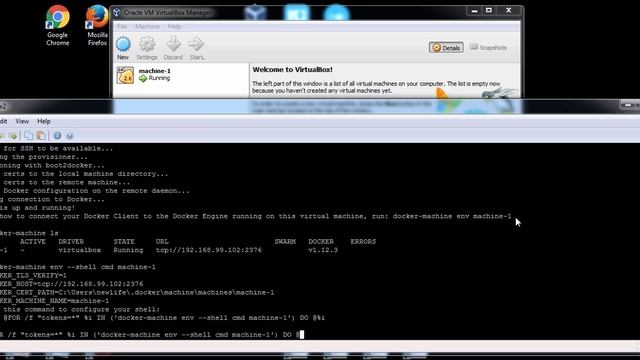Select machine-1 name in VM list
Screen dimensions: 640x360
(155, 71)
